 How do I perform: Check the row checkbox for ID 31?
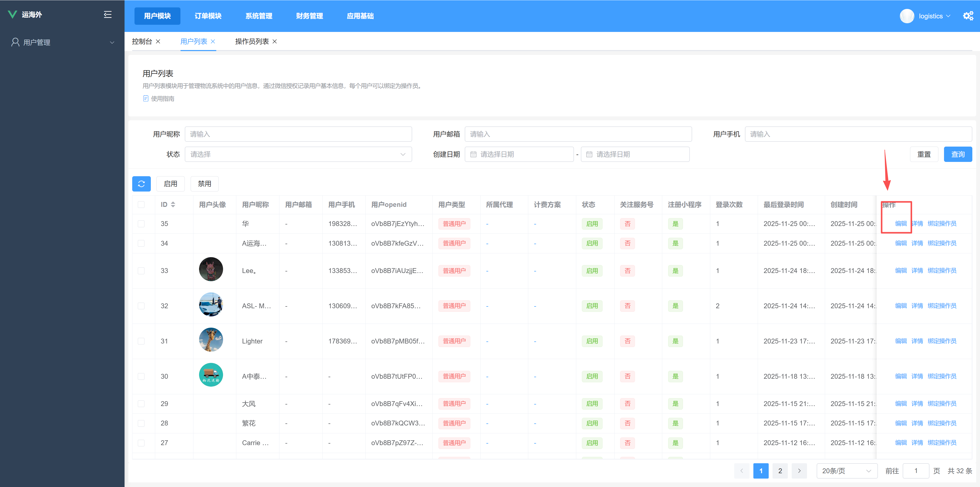click(x=141, y=341)
